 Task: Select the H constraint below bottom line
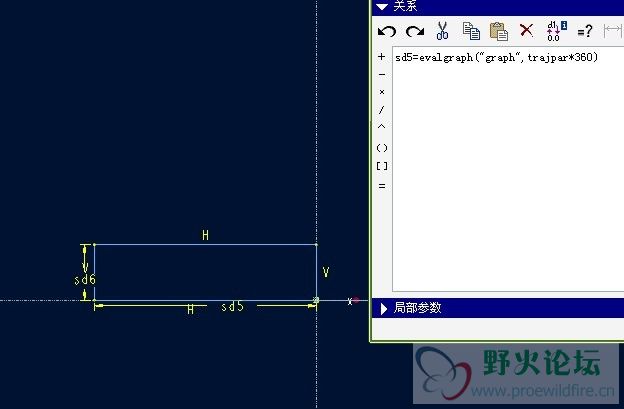coord(191,310)
